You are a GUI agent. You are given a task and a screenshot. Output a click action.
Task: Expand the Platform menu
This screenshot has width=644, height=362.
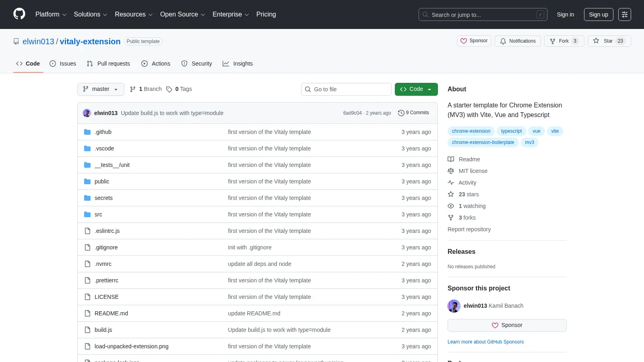51,14
